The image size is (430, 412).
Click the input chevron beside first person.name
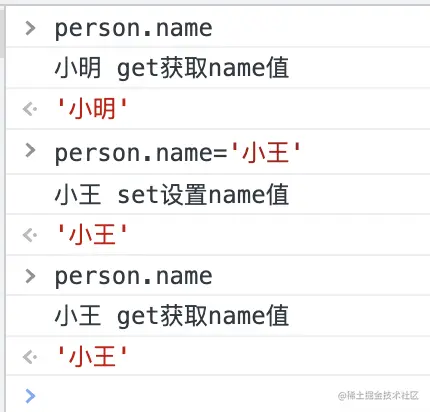[30, 28]
